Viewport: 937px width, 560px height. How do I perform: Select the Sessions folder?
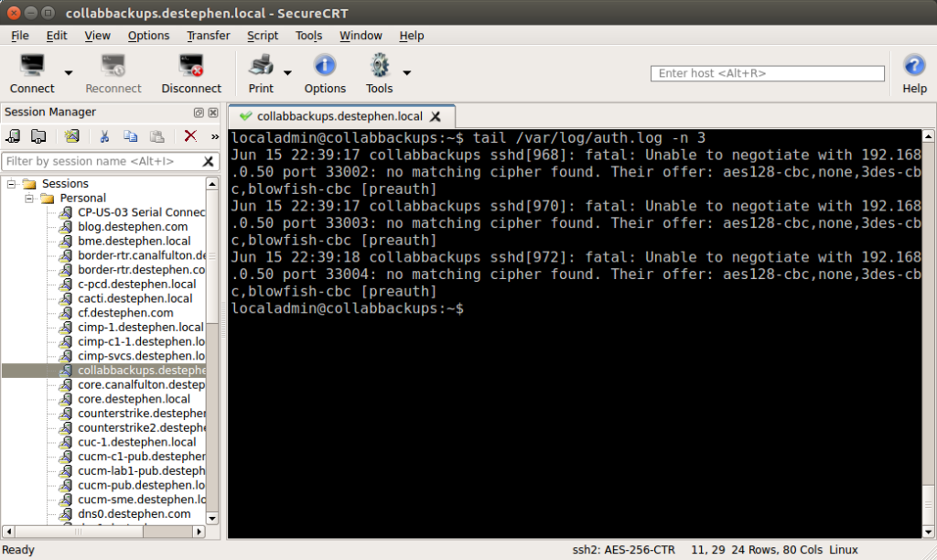65,184
